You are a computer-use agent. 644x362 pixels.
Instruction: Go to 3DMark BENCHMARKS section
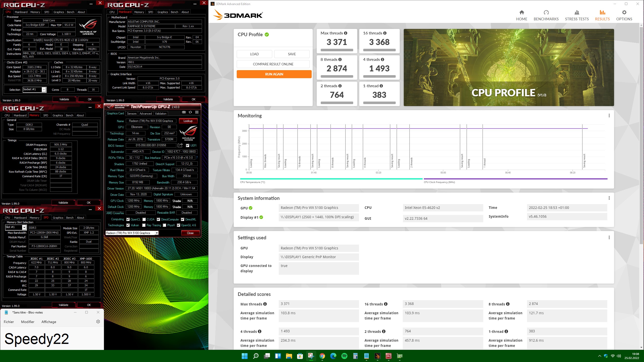(x=546, y=16)
